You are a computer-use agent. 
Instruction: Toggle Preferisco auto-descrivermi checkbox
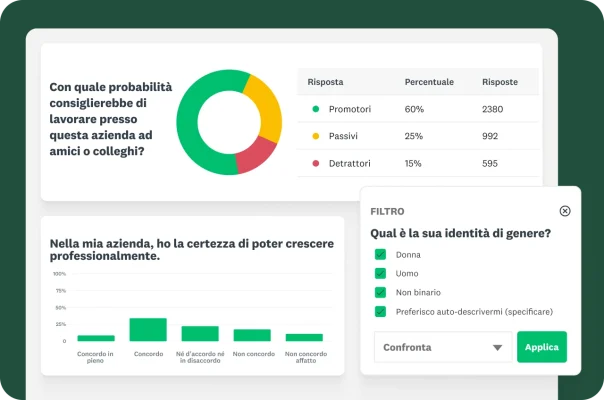coord(380,311)
